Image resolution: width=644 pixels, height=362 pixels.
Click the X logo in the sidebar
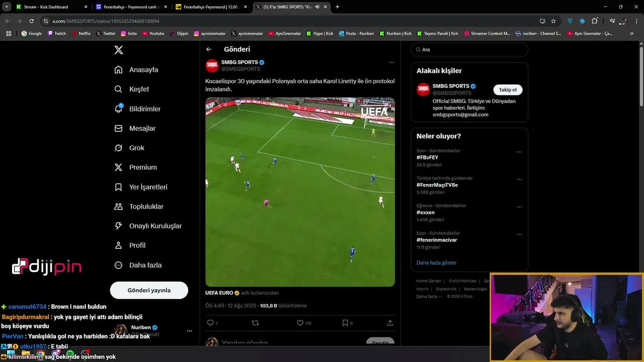click(x=118, y=50)
